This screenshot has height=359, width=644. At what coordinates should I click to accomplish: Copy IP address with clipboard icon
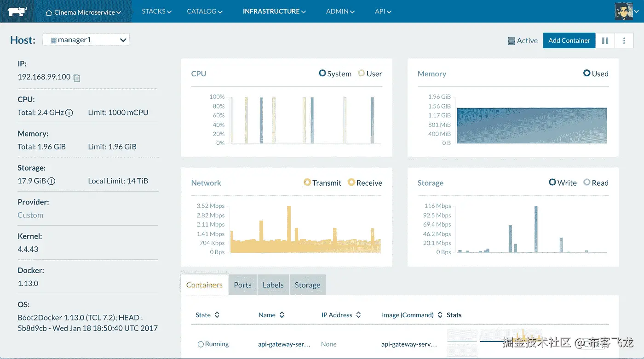coord(76,78)
